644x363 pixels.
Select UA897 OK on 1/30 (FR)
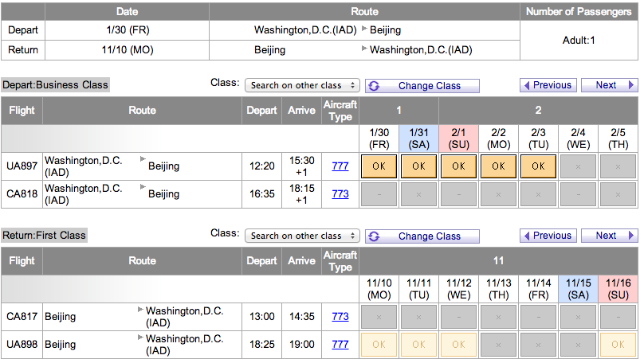click(379, 166)
